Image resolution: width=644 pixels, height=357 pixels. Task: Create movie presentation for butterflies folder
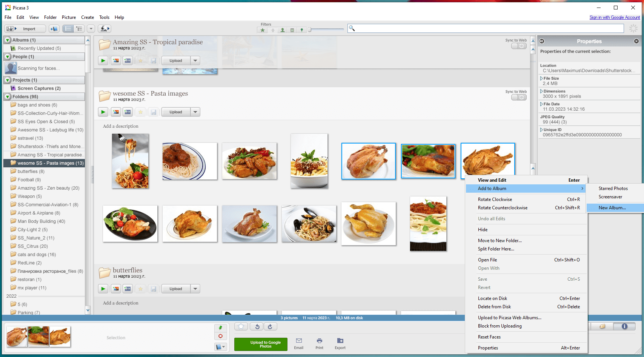(x=128, y=289)
